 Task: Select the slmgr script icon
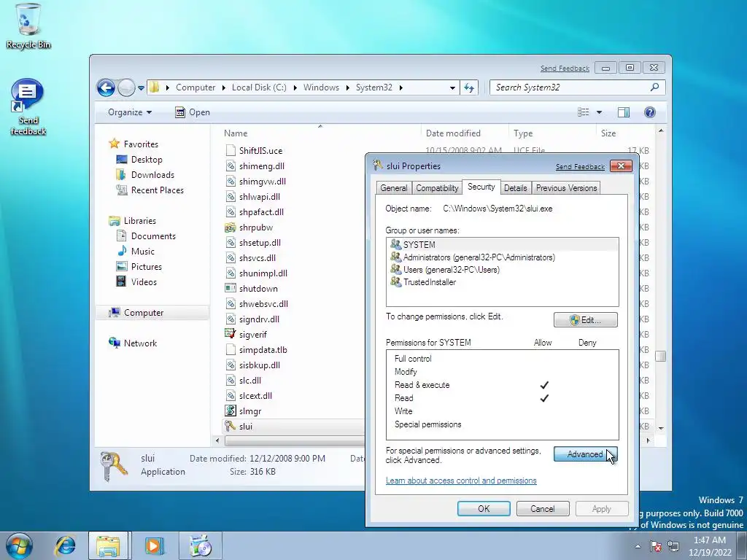point(231,411)
